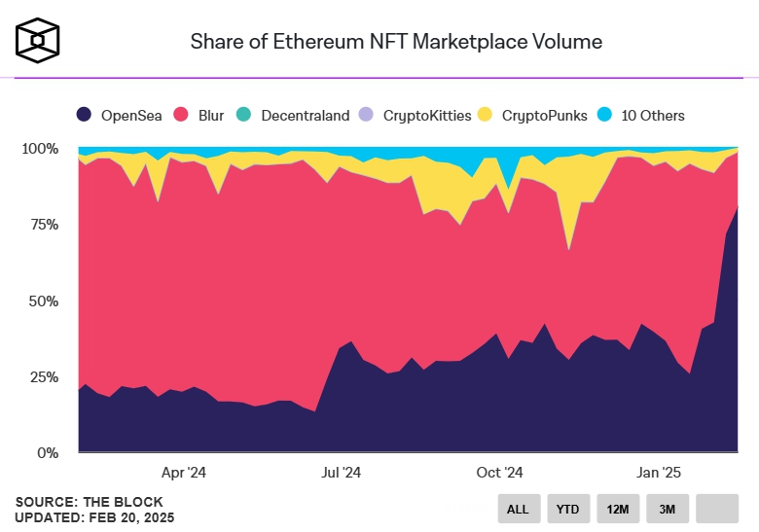The image size is (759, 532).
Task: Click the chart title about Ethereum NFT volume
Action: [396, 42]
